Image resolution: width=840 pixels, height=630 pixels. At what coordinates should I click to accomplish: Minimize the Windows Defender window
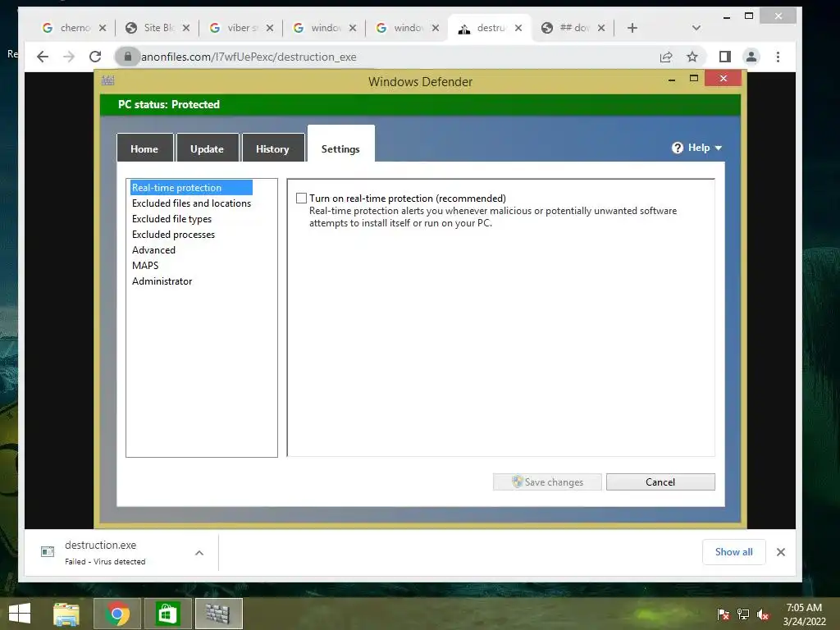671,80
